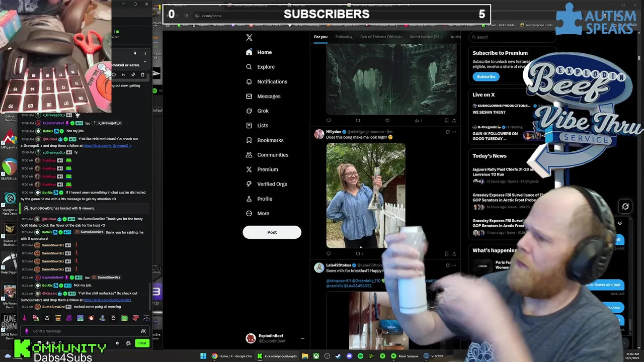Open more options on Hillydoe's post
This screenshot has height=362, width=644.
tap(454, 132)
